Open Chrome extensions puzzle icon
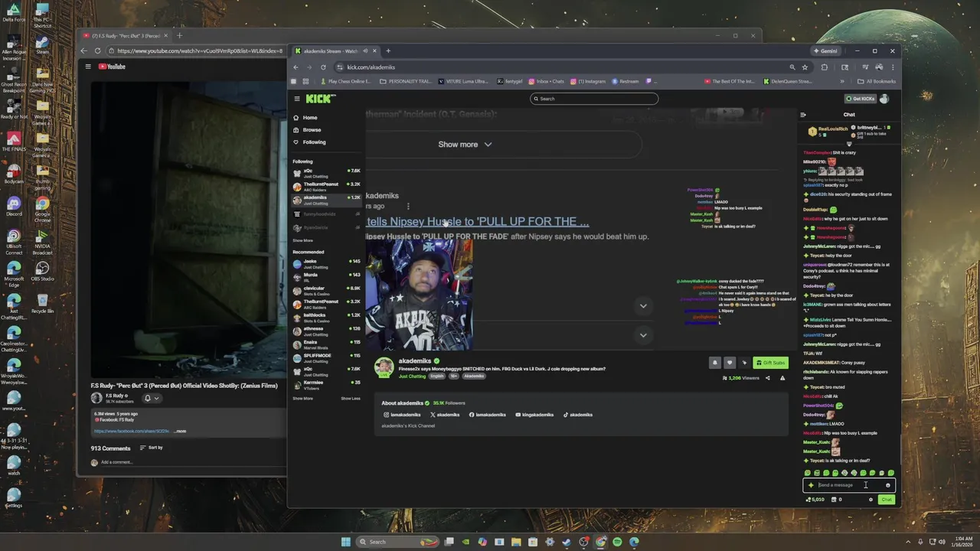 [824, 67]
